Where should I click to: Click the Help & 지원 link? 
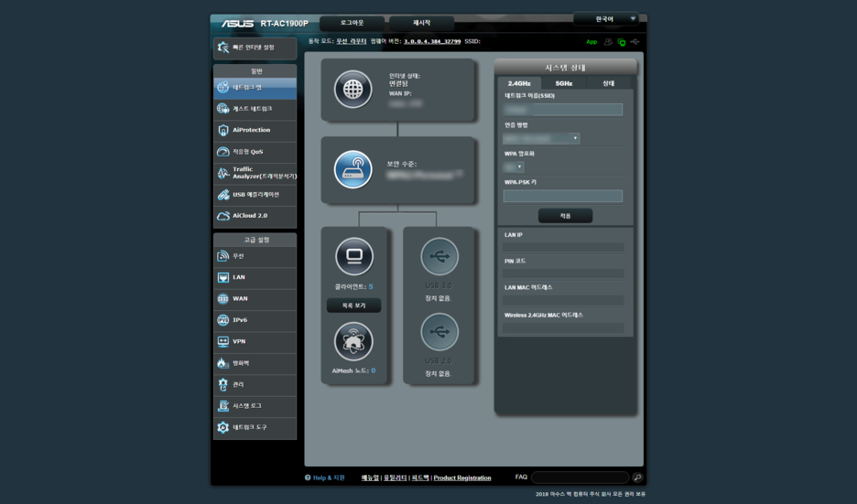pyautogui.click(x=329, y=477)
